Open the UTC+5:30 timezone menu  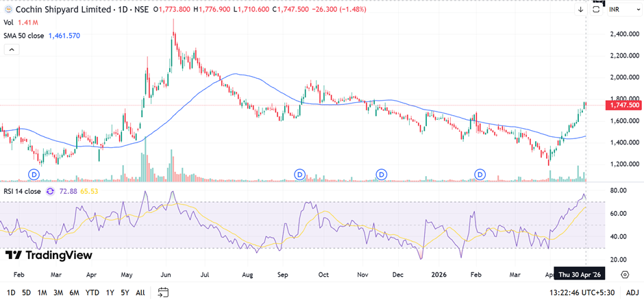point(574,292)
